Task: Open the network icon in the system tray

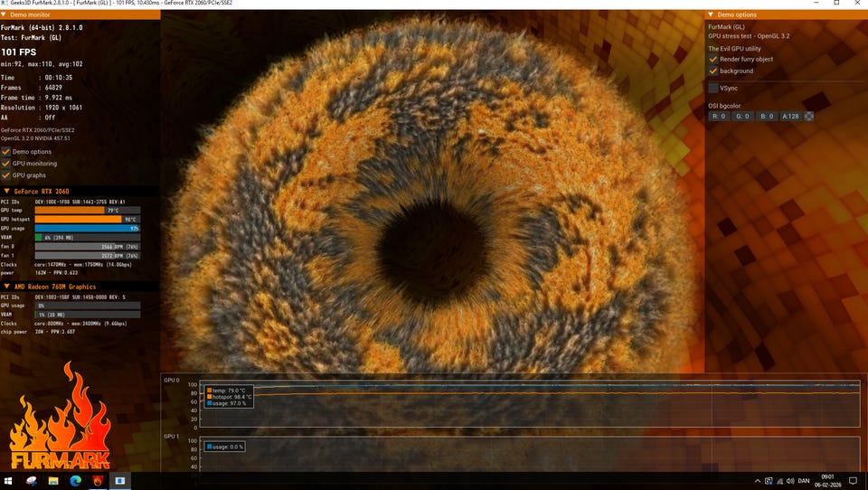Action: point(780,481)
